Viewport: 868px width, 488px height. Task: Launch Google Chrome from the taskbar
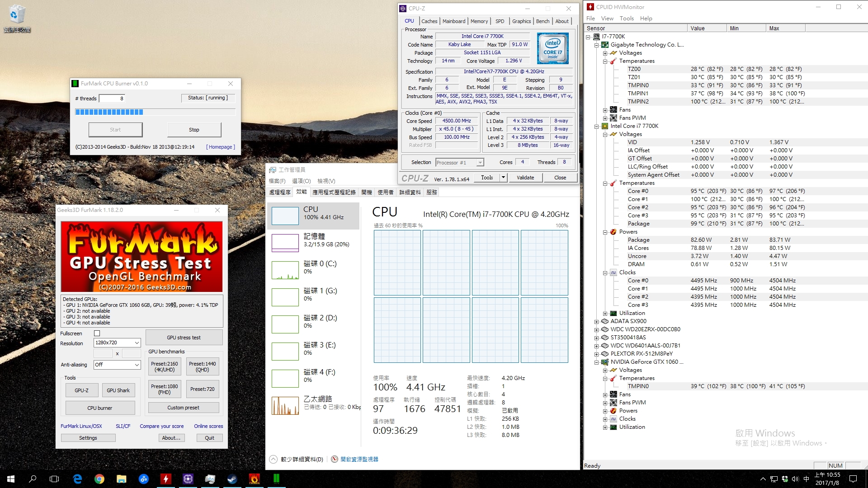pyautogui.click(x=99, y=479)
